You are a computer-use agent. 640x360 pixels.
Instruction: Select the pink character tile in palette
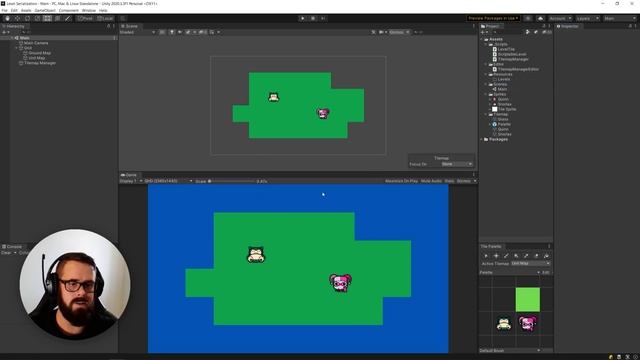(527, 324)
